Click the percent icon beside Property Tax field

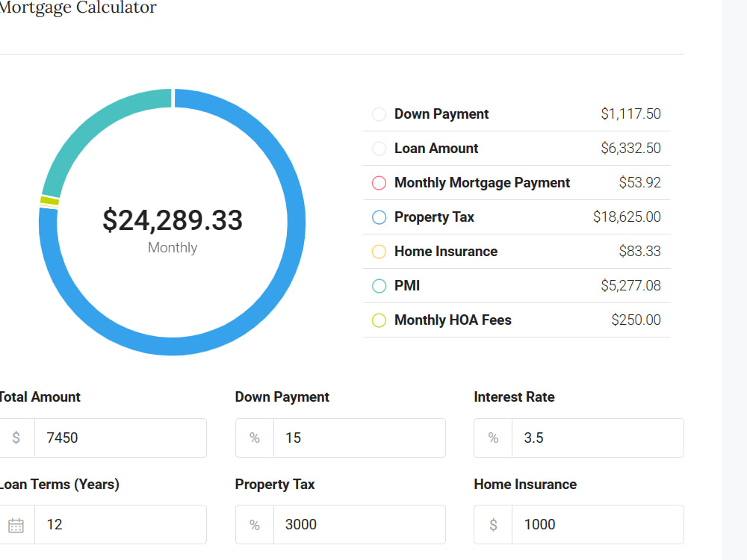click(x=255, y=525)
